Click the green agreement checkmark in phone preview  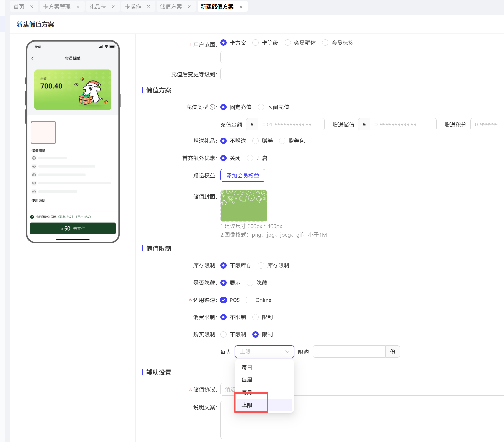pos(32,217)
